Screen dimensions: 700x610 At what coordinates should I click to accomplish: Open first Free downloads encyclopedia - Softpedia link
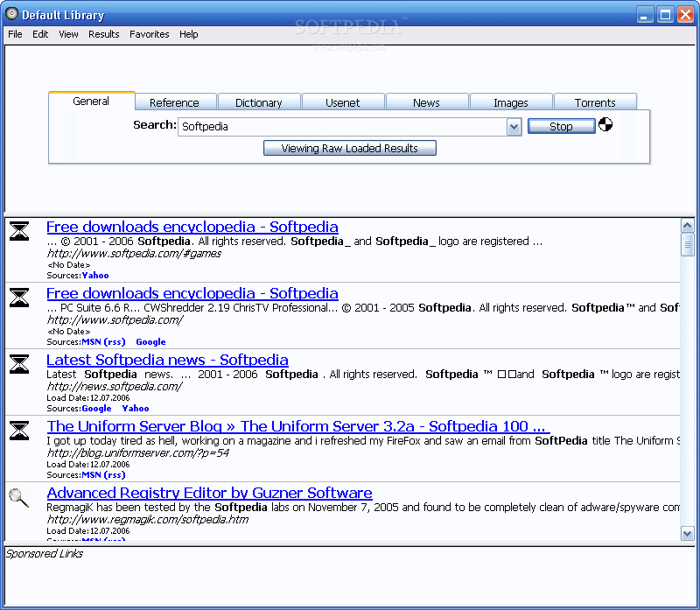192,227
